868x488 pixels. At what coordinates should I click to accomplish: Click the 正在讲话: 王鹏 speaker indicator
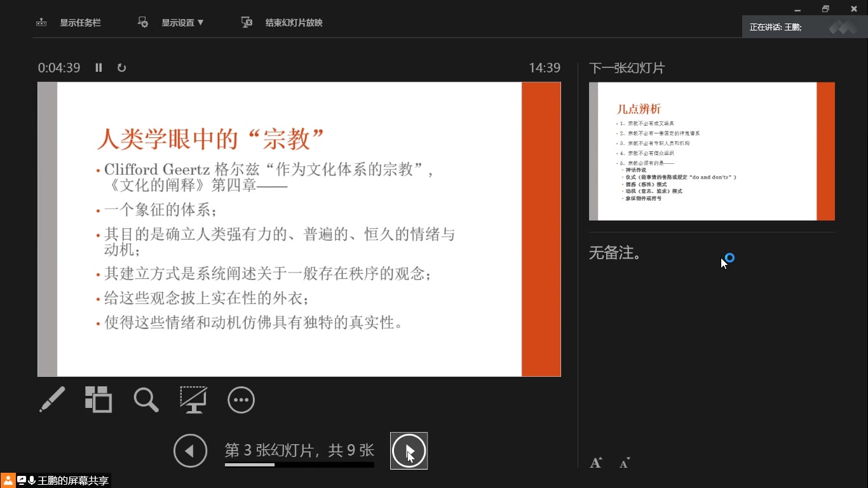(775, 27)
